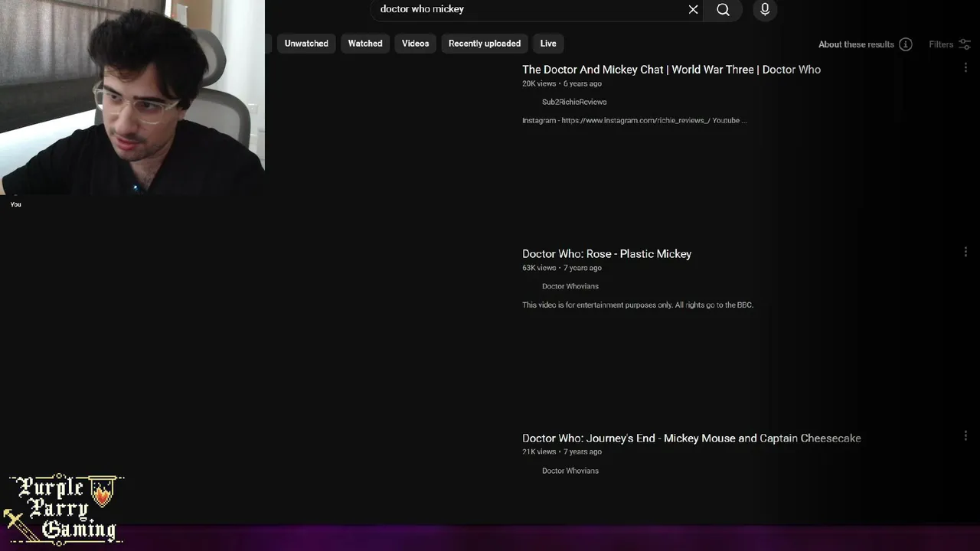Click the Instagram link description text
Screen dimensions: 980x551
[635, 121]
